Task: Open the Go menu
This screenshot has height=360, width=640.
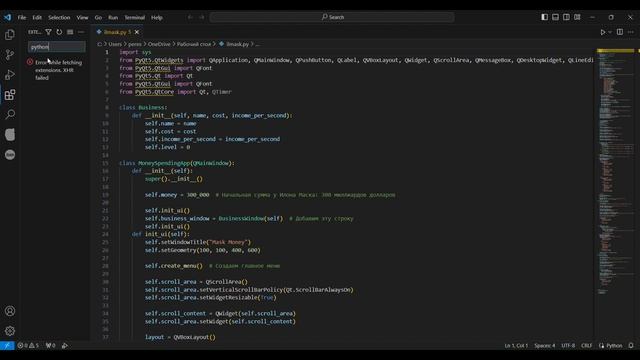Action: [98, 18]
